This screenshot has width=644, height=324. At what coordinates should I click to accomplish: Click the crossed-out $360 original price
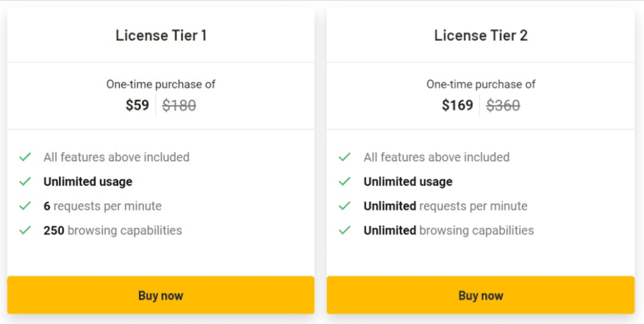503,106
